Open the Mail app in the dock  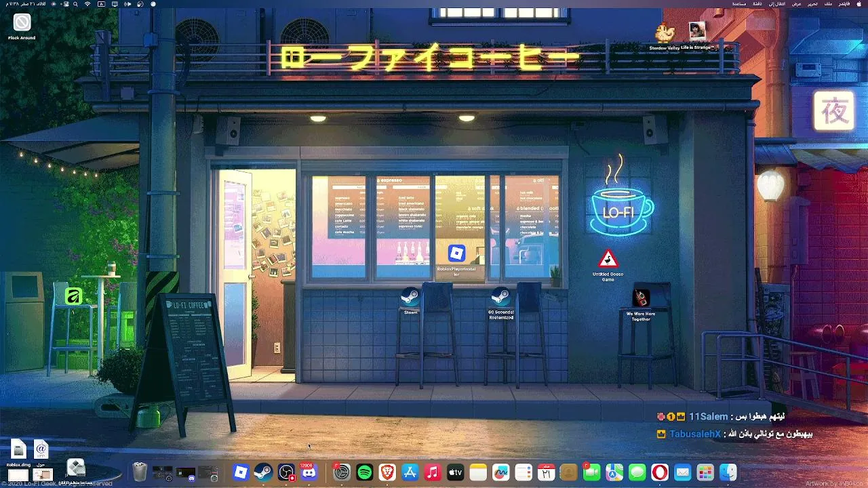[683, 472]
